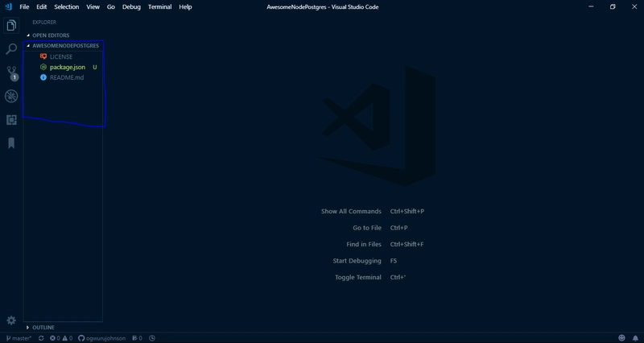Open the Search view icon

click(11, 49)
